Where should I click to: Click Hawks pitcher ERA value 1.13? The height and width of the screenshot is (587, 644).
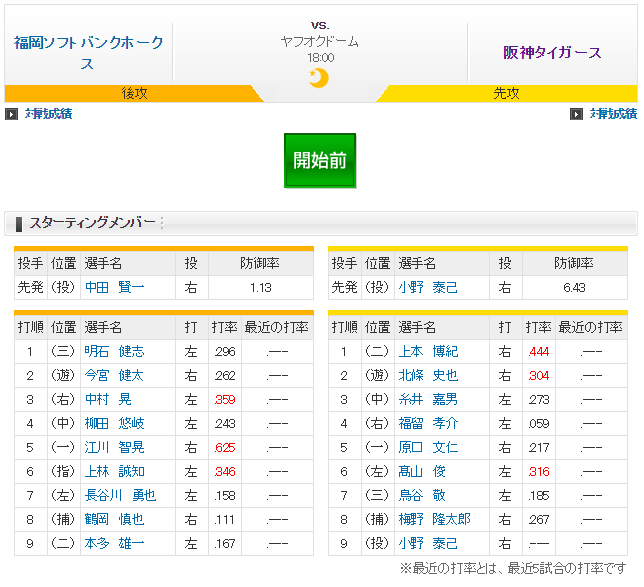click(261, 288)
